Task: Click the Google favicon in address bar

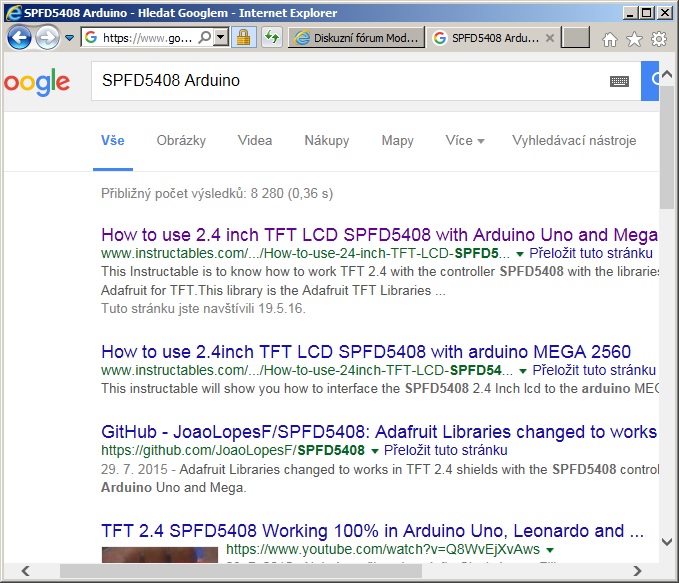Action: click(91, 38)
